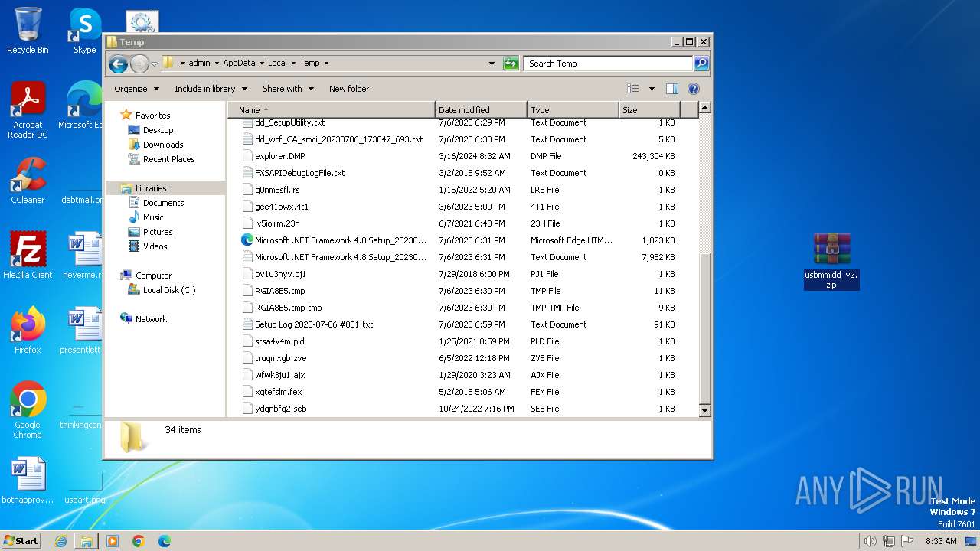Go back with the Explorer Back arrow
This screenshot has height=551, width=980.
(x=118, y=64)
